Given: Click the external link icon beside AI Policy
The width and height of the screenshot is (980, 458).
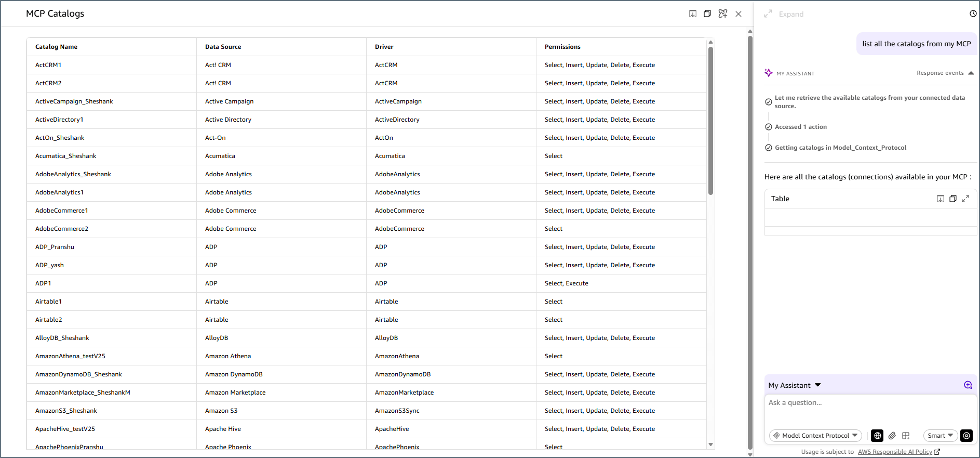Looking at the screenshot, I should coord(937,452).
